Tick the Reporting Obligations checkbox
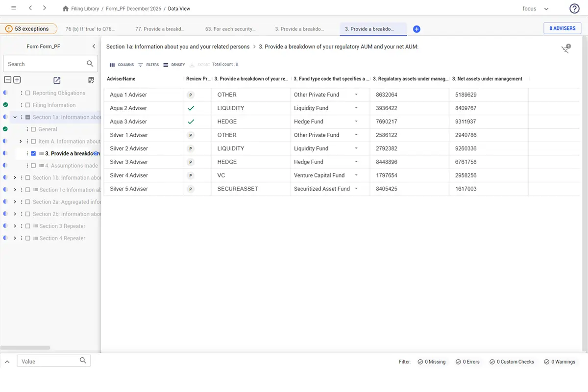 coord(28,93)
